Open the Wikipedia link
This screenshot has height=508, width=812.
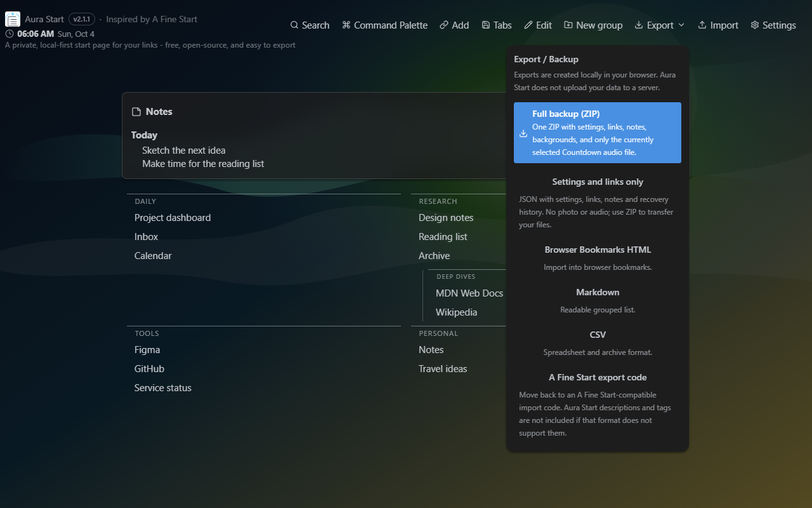point(457,312)
